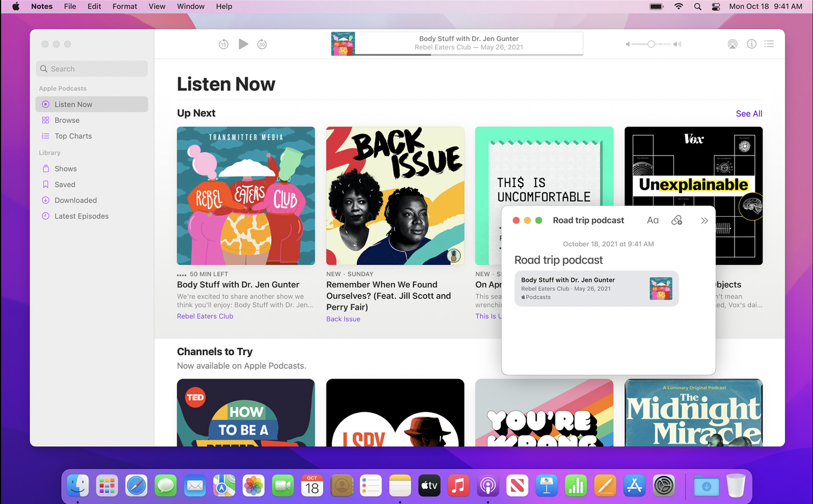Click the Now Playing progress bar
The height and width of the screenshot is (504, 813).
[469, 54]
